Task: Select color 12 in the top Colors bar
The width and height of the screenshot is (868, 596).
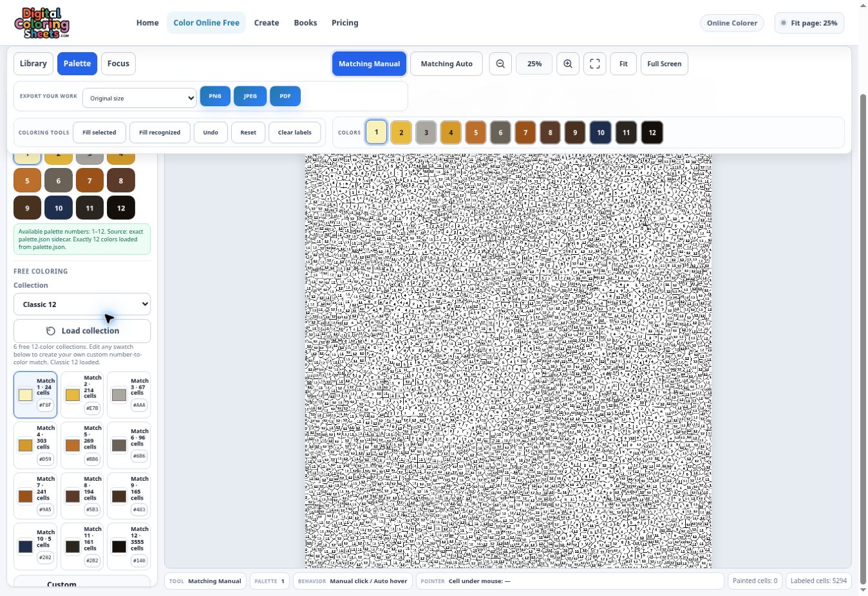Action: tap(652, 133)
